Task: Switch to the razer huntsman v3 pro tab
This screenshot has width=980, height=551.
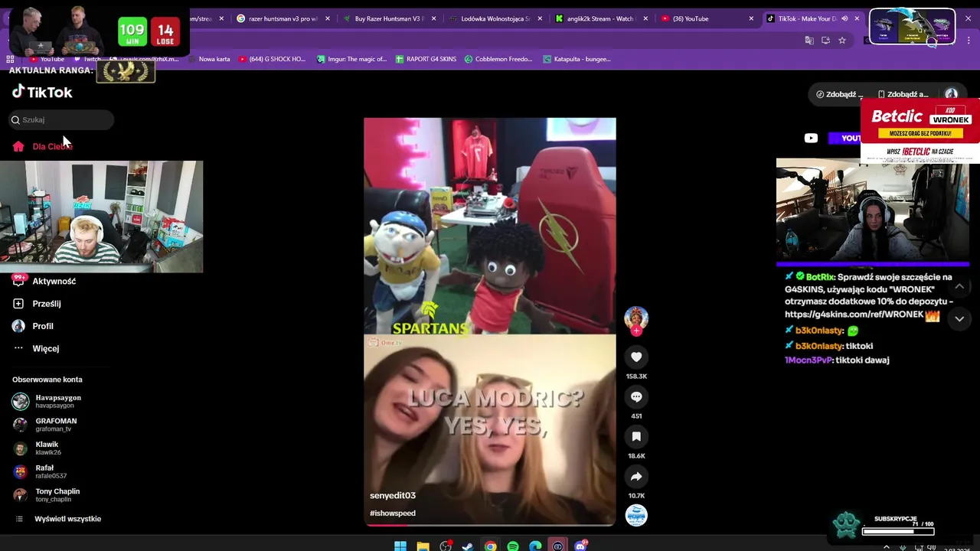Action: (283, 18)
